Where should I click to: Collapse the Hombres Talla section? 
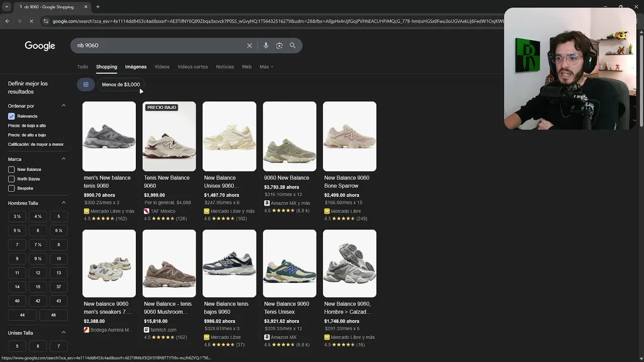pos(63,203)
